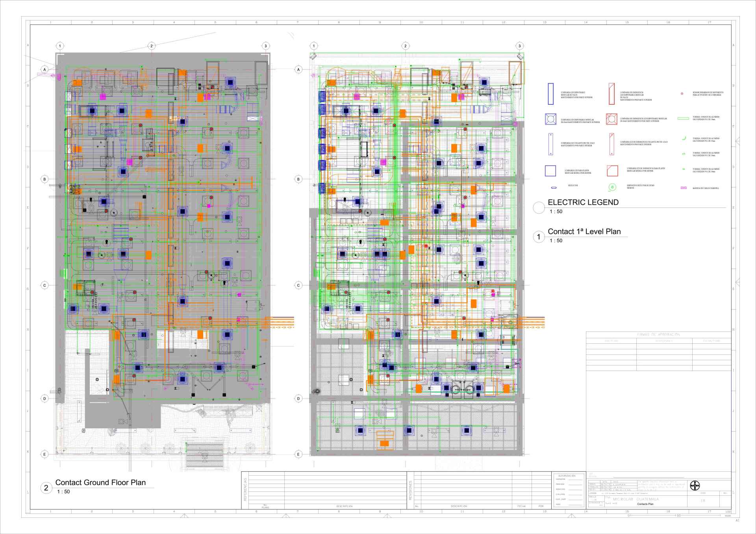
Task: Click the FIRMAS DE APROBACIÓN table header
Action: [x=658, y=334]
